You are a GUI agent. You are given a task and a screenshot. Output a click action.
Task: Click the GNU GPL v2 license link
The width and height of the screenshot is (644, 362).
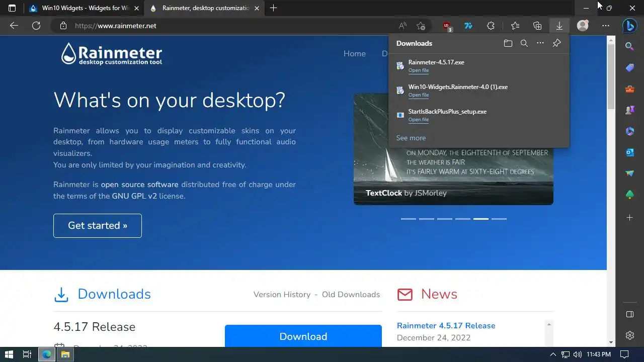[x=134, y=196]
